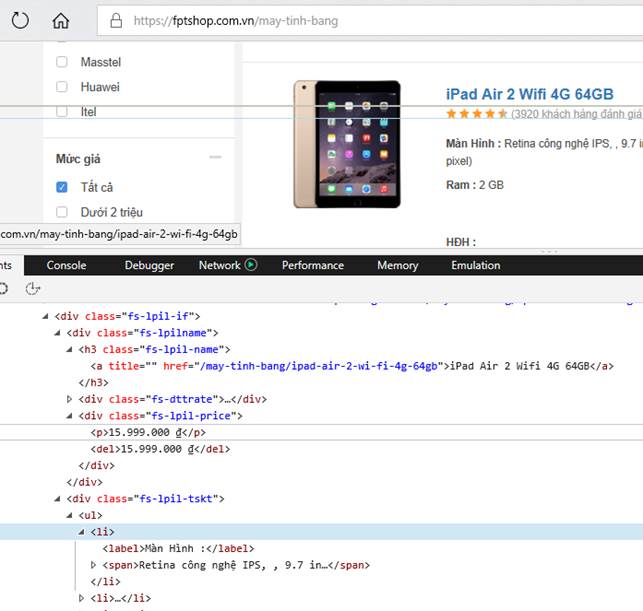Uncheck the Tất cả price checkbox
The width and height of the screenshot is (643, 611).
point(62,187)
